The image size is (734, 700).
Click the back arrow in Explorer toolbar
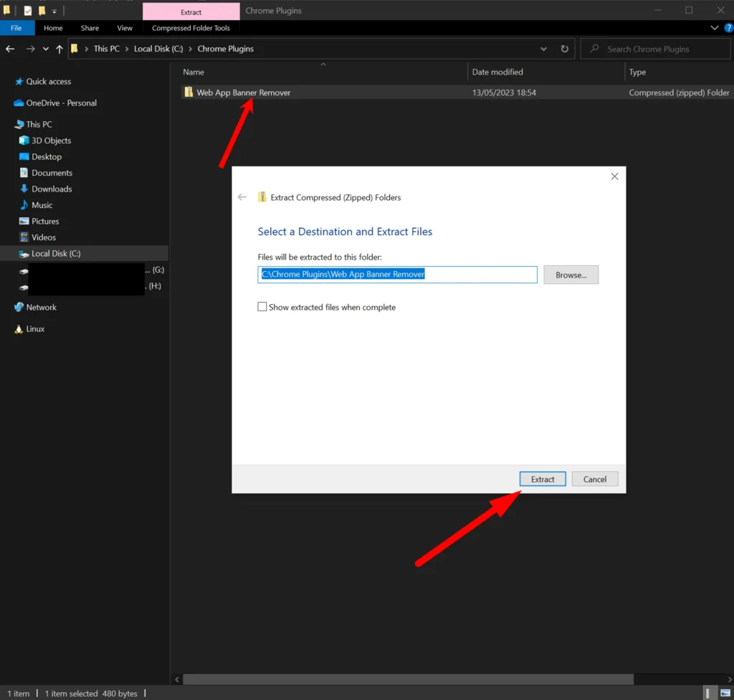(x=10, y=49)
